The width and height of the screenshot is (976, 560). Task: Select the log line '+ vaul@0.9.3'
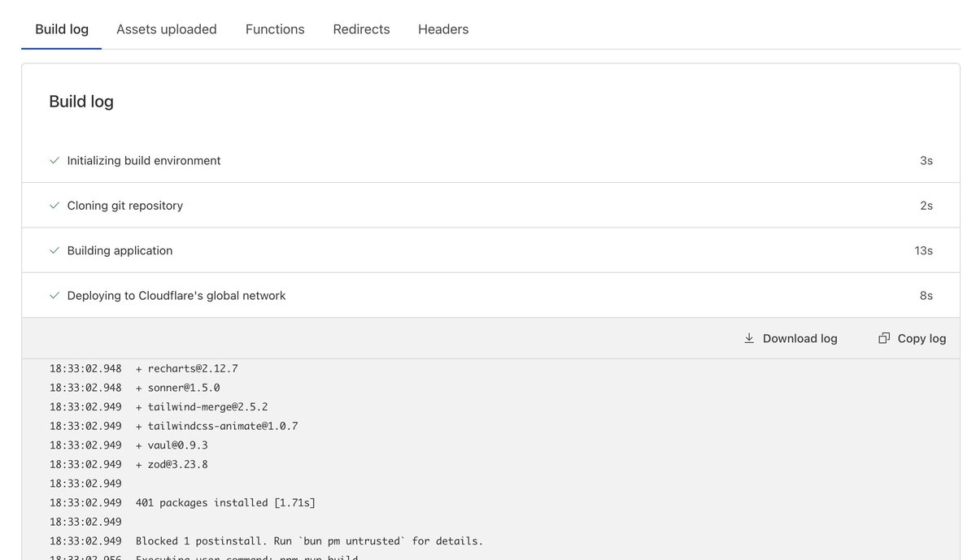(172, 445)
